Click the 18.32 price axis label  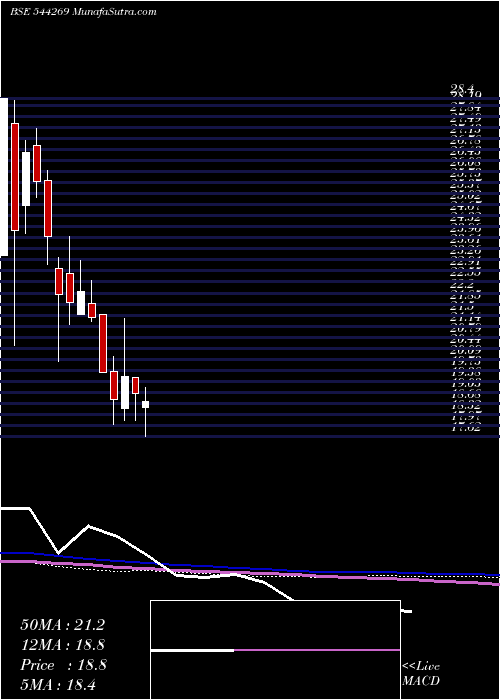(x=465, y=407)
